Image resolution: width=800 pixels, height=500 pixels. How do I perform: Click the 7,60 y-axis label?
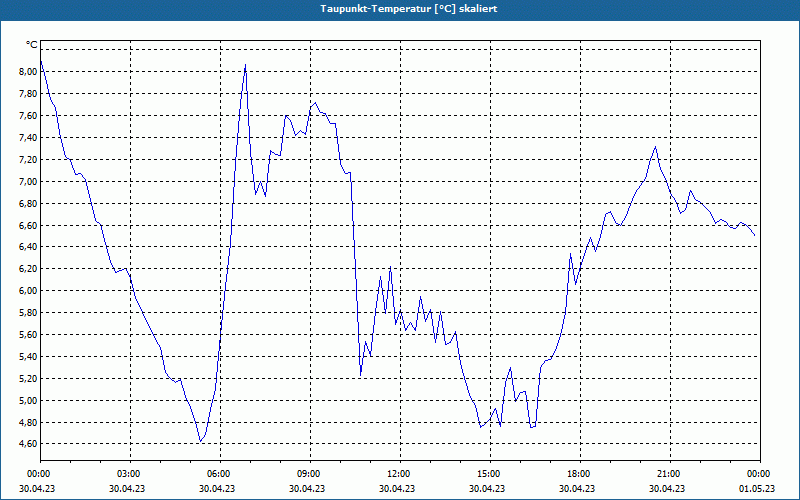coord(28,116)
